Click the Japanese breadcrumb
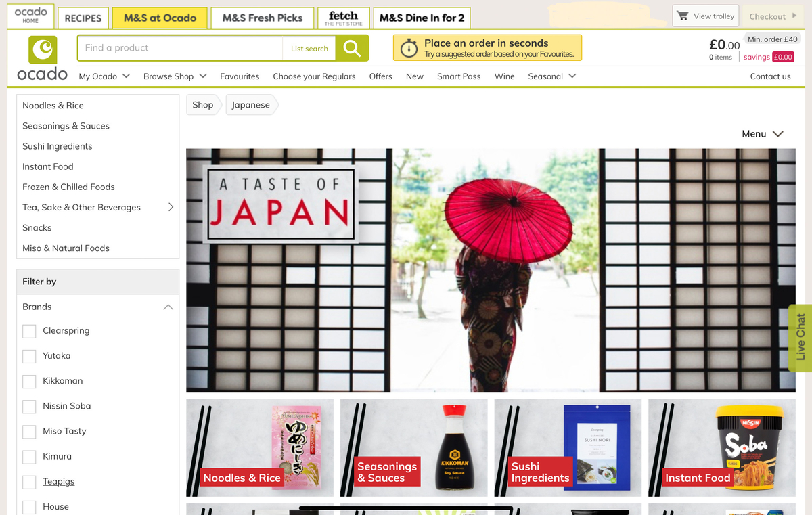The height and width of the screenshot is (515, 812). pyautogui.click(x=250, y=105)
